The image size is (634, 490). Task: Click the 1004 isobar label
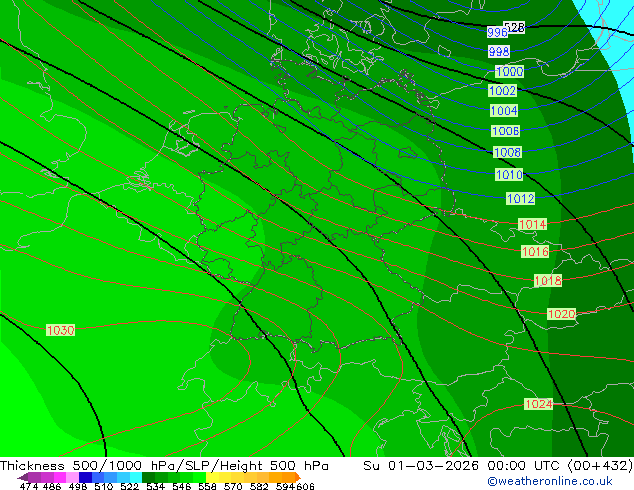pos(504,110)
